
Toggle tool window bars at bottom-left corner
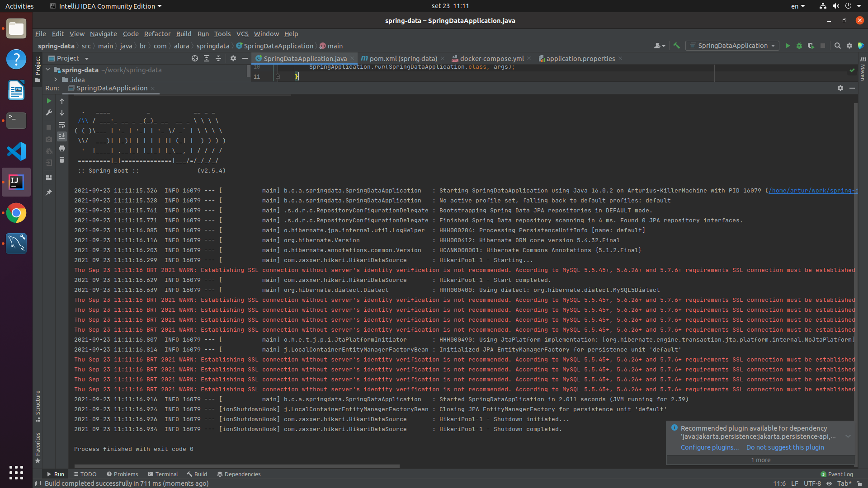[x=38, y=483]
